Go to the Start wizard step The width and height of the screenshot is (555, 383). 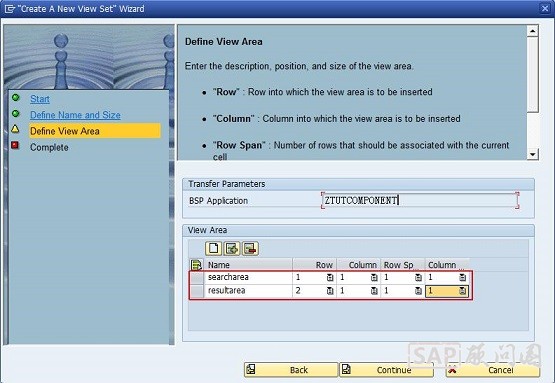pos(40,99)
